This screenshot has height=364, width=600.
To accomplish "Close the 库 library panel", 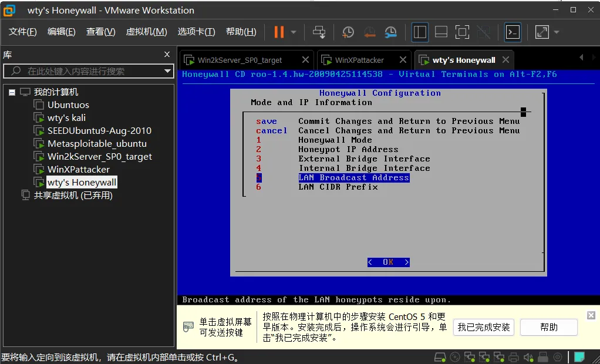I will point(167,55).
